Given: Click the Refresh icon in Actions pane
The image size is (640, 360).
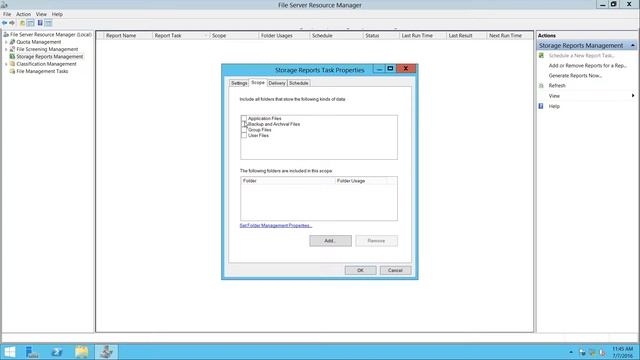Looking at the screenshot, I should point(541,86).
